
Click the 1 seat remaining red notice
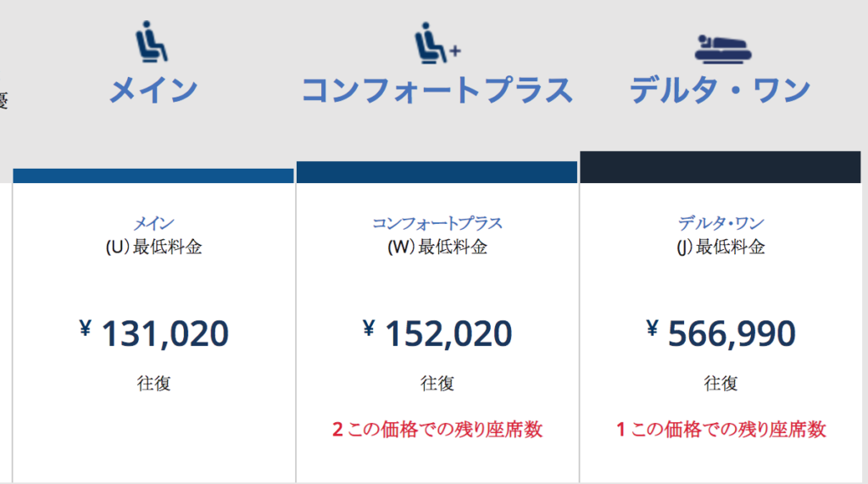pos(721,429)
